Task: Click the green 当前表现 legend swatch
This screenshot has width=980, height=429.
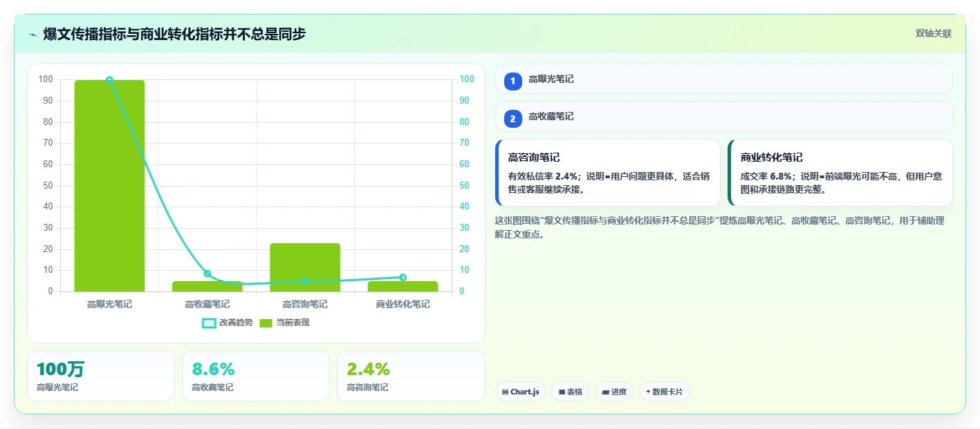Action: tap(266, 323)
